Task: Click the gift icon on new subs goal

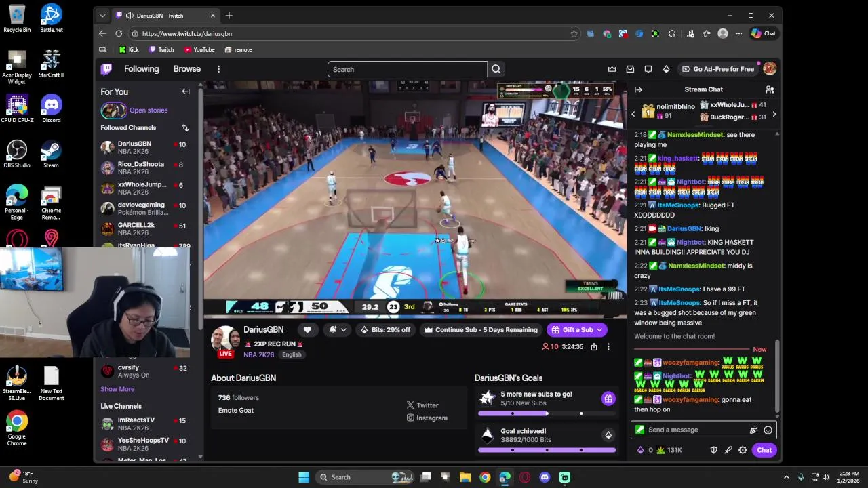Action: point(608,399)
